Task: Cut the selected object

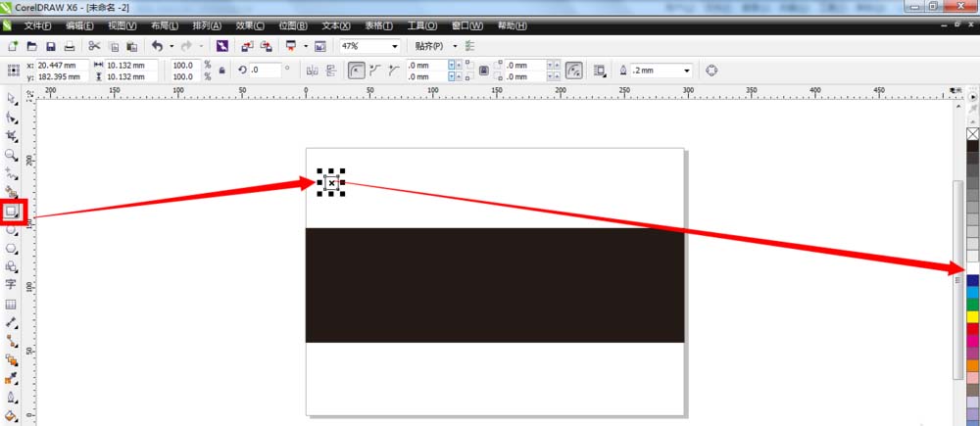Action: [x=94, y=46]
